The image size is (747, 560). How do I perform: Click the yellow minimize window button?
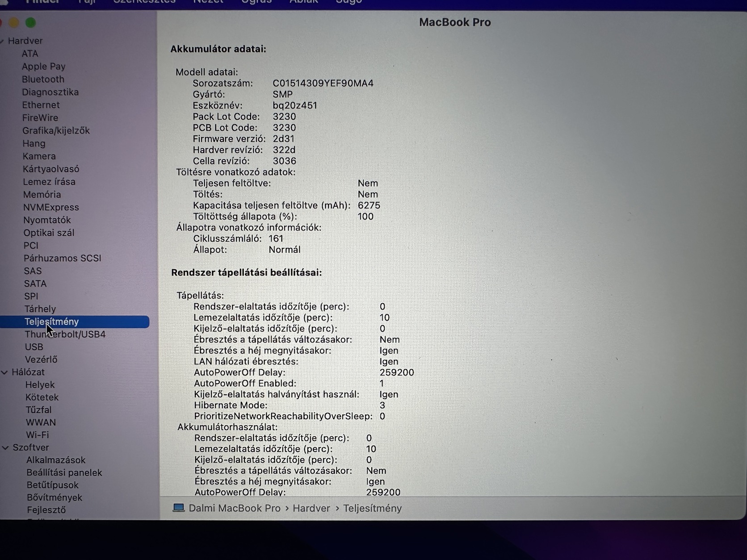click(14, 22)
